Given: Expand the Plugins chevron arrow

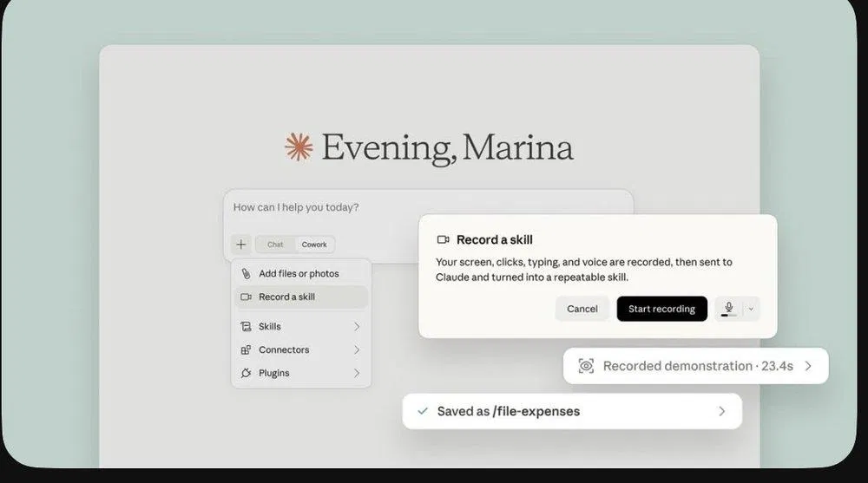Looking at the screenshot, I should [357, 373].
